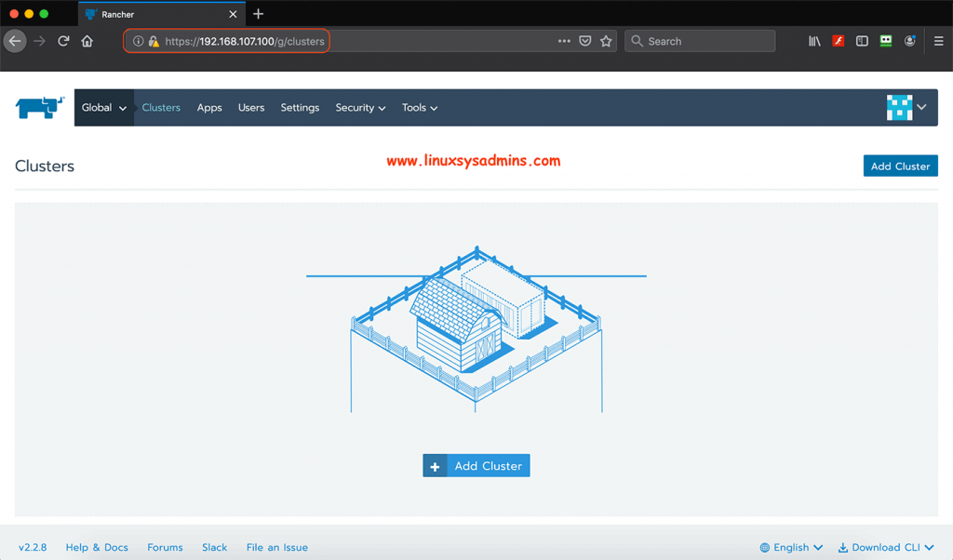The width and height of the screenshot is (953, 560).
Task: Reload the page with the refresh icon
Action: tap(63, 41)
